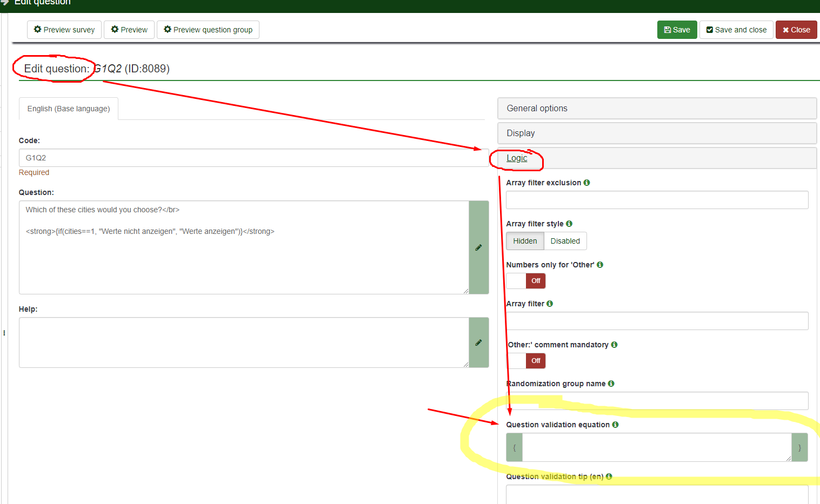
Task: Select Disabled for Array filter style
Action: pyautogui.click(x=565, y=241)
